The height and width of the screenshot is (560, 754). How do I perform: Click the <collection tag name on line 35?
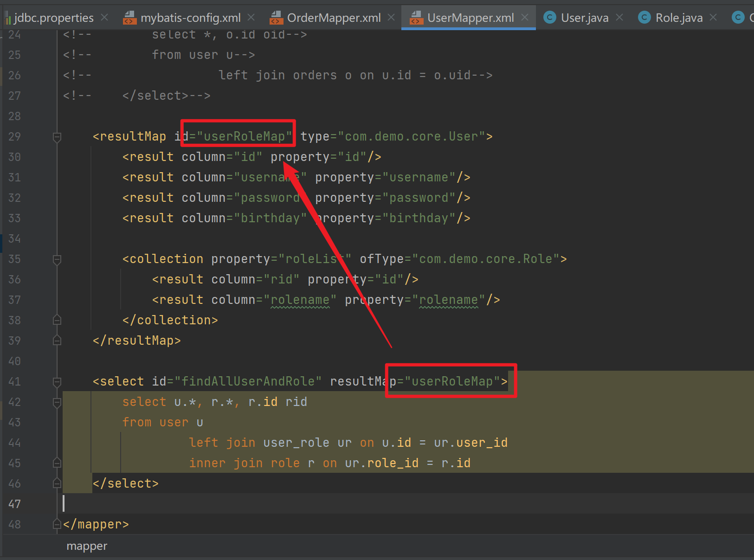pos(163,259)
